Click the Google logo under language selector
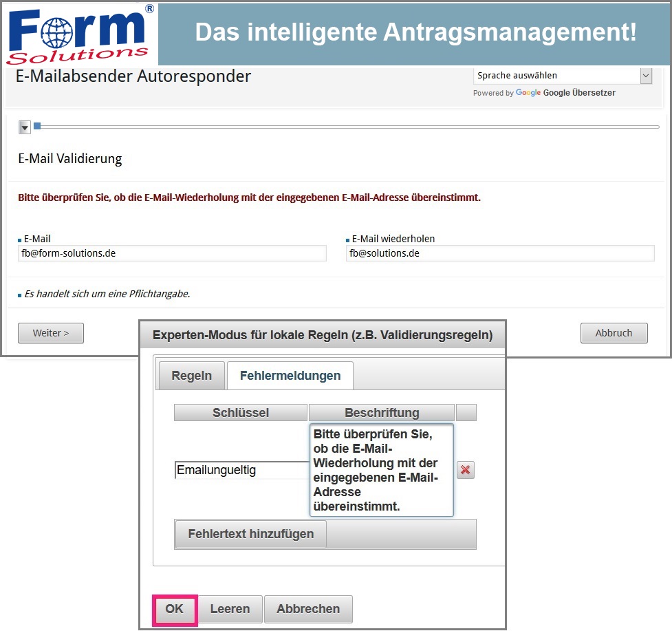The height and width of the screenshot is (631, 672). pos(528,93)
